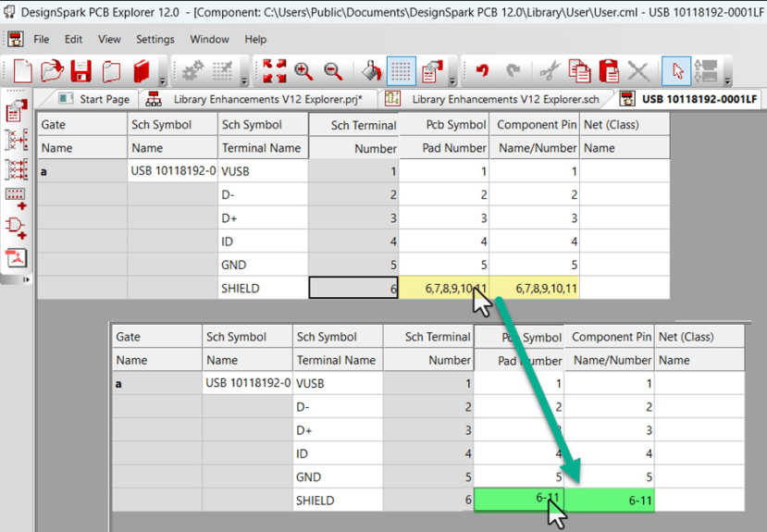The image size is (767, 532).
Task: Switch to the Start Page tab
Action: [x=94, y=99]
